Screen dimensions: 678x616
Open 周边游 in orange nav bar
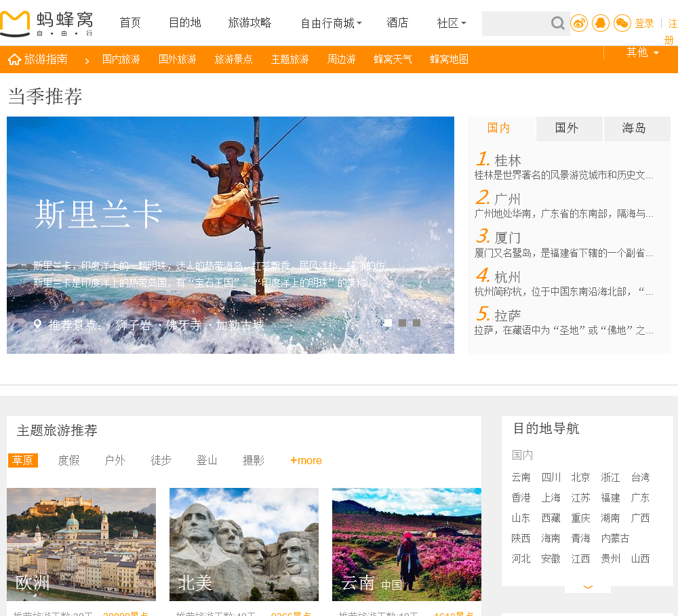tap(341, 59)
